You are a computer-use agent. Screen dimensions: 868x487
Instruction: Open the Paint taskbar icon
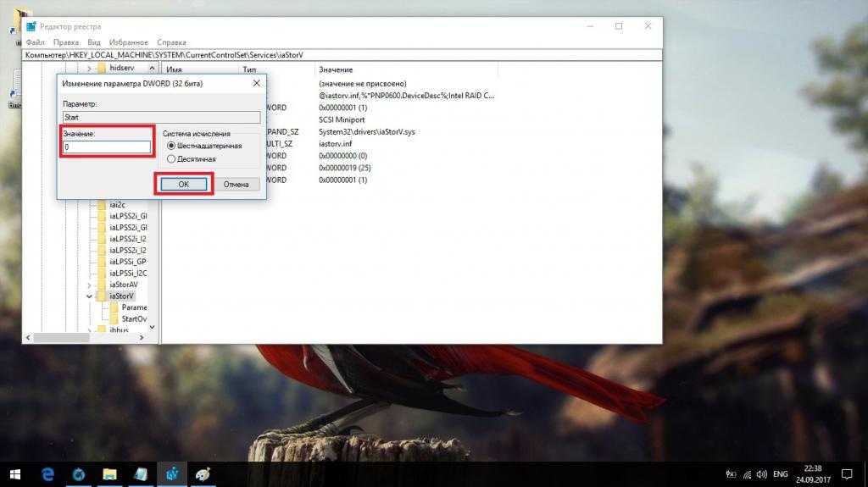click(x=203, y=474)
